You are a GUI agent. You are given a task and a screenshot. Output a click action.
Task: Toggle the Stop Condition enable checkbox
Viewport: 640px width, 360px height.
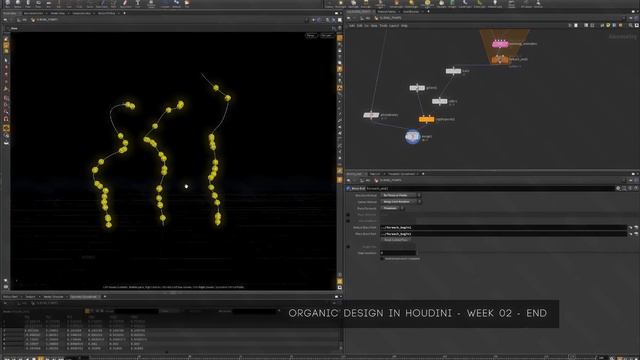tap(348, 221)
